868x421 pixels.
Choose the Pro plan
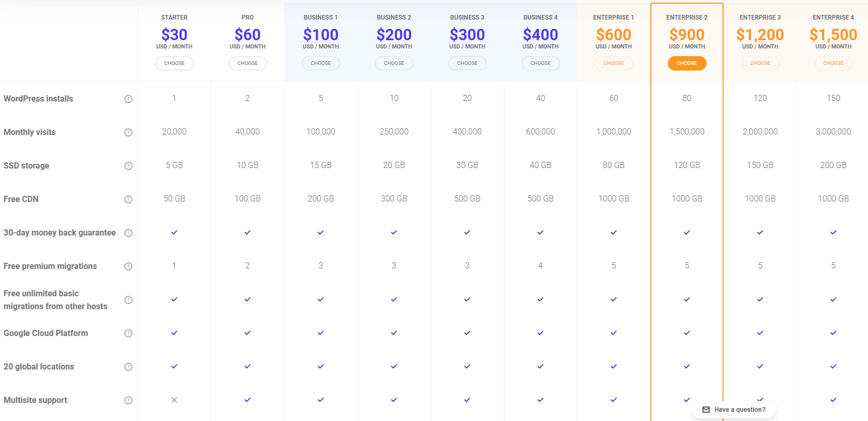coord(248,63)
